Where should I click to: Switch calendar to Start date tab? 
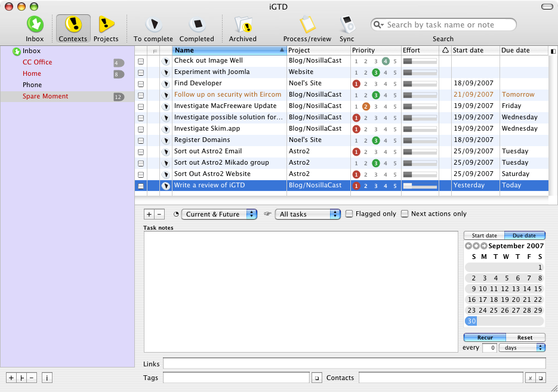(484, 236)
